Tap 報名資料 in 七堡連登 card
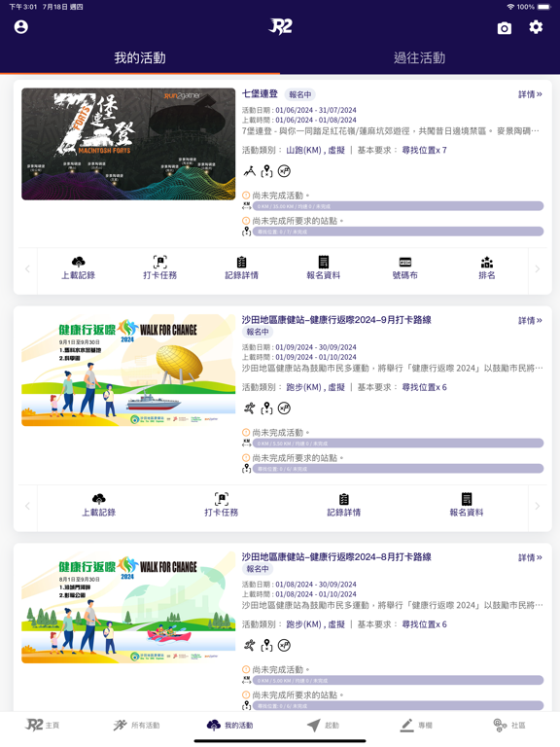 pos(324,268)
